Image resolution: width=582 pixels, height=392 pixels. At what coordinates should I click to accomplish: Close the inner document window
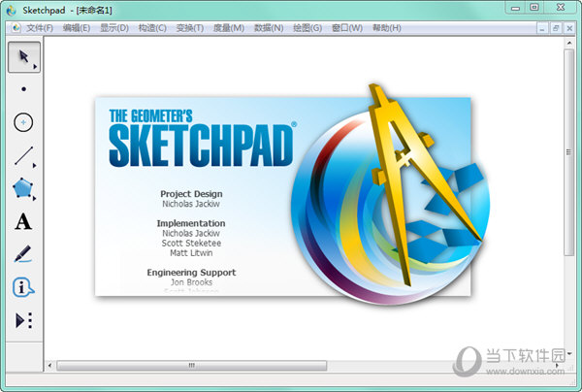click(x=569, y=28)
